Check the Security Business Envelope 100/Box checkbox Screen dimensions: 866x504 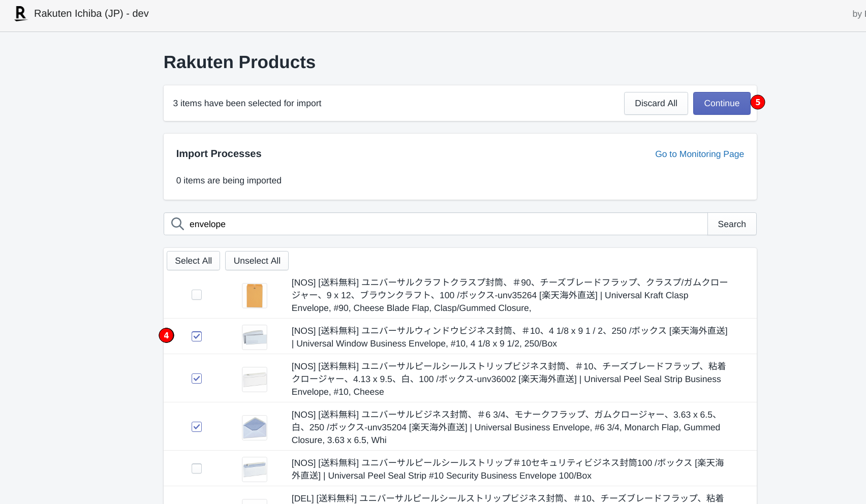click(197, 468)
